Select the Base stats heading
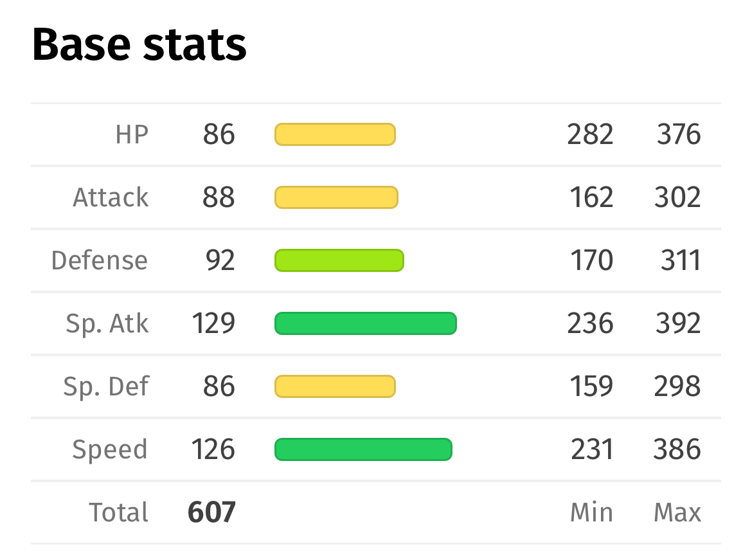This screenshot has width=752, height=560. pyautogui.click(x=139, y=44)
